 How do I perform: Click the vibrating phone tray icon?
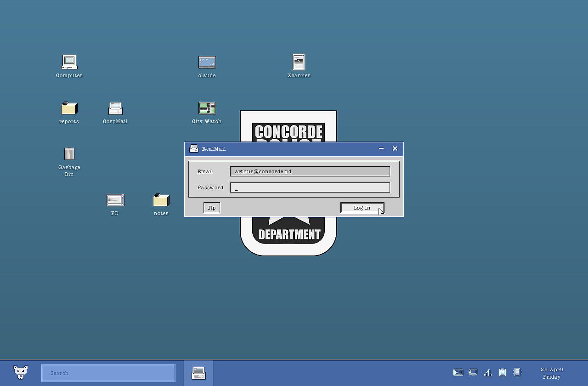[x=517, y=373]
